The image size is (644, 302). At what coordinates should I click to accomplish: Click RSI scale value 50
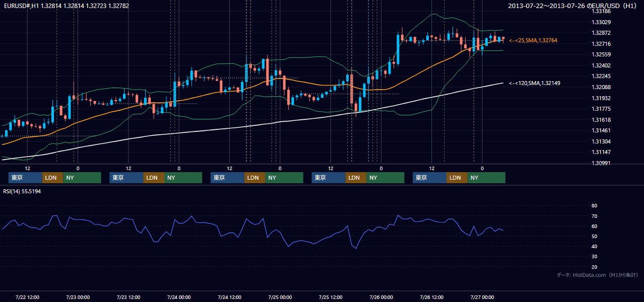(x=594, y=236)
